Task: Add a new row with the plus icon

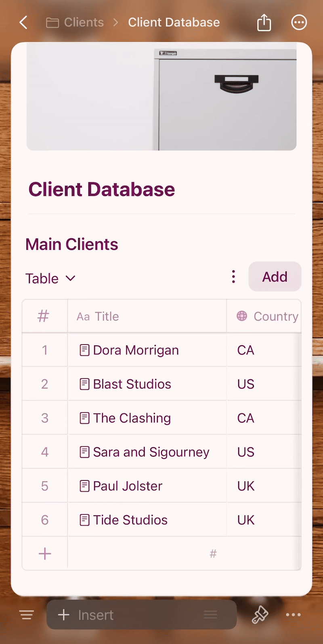Action: tap(45, 553)
